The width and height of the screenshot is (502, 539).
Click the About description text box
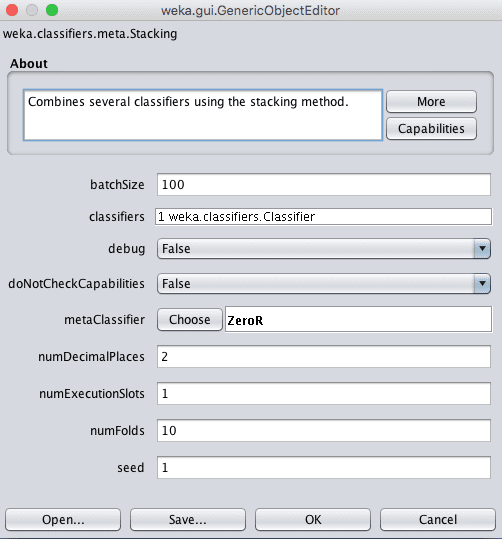(x=203, y=115)
